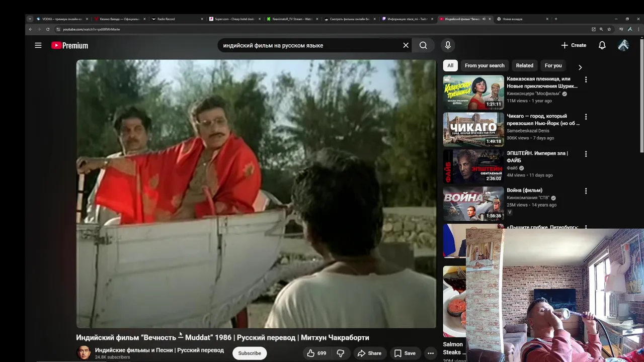Go to YouTube Premium home logo
The image size is (644, 362).
coord(69,45)
